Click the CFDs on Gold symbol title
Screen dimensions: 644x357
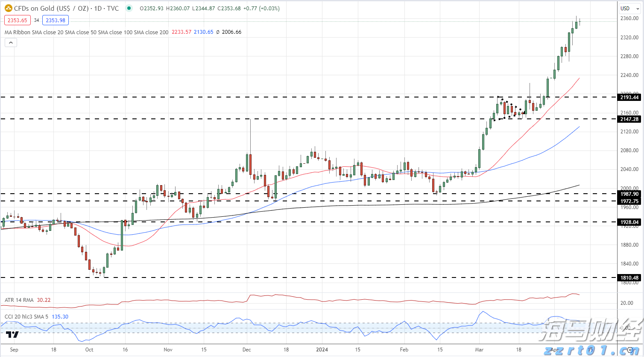click(x=67, y=8)
